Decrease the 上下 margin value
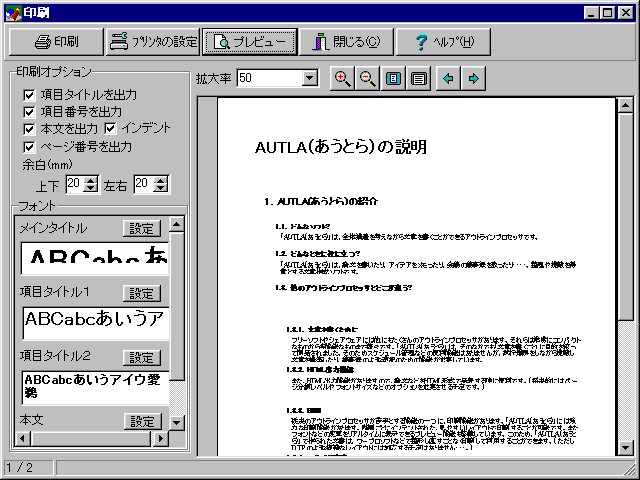The image size is (640, 480). click(x=91, y=188)
